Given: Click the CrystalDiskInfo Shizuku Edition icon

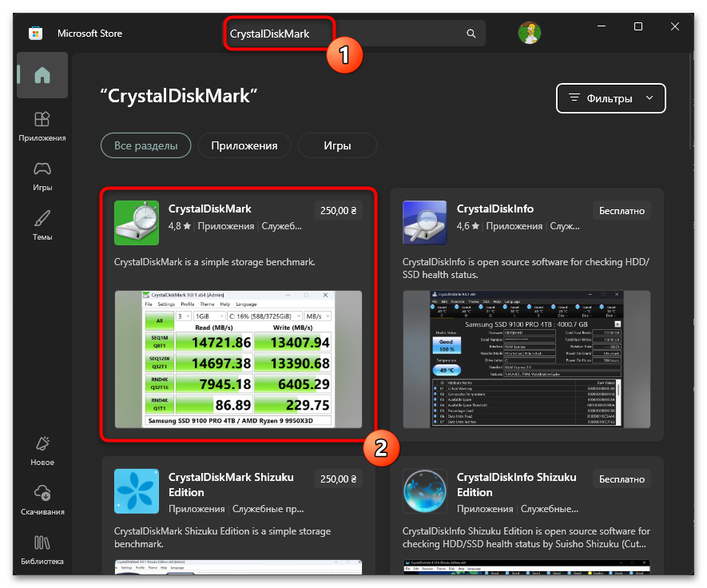Looking at the screenshot, I should point(424,491).
